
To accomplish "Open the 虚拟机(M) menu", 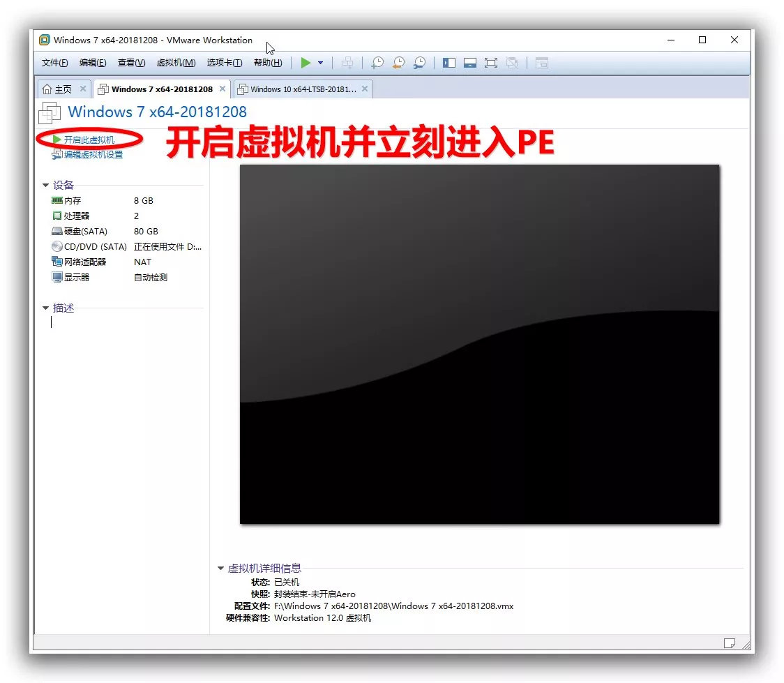I will 176,63.
